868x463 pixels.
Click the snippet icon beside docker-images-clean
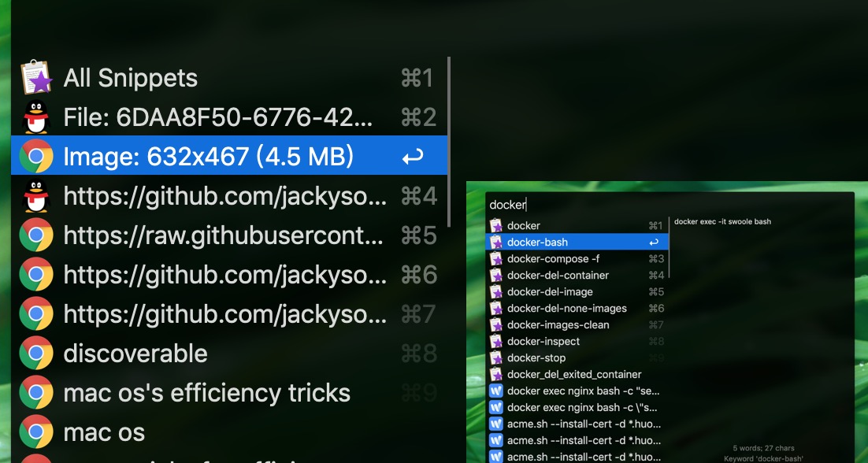click(x=496, y=324)
